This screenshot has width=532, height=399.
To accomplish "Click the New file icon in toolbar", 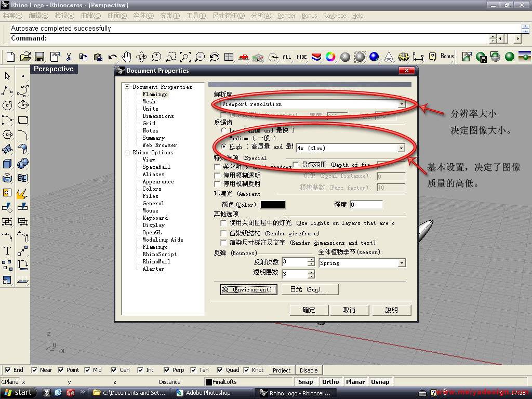I will coord(10,57).
